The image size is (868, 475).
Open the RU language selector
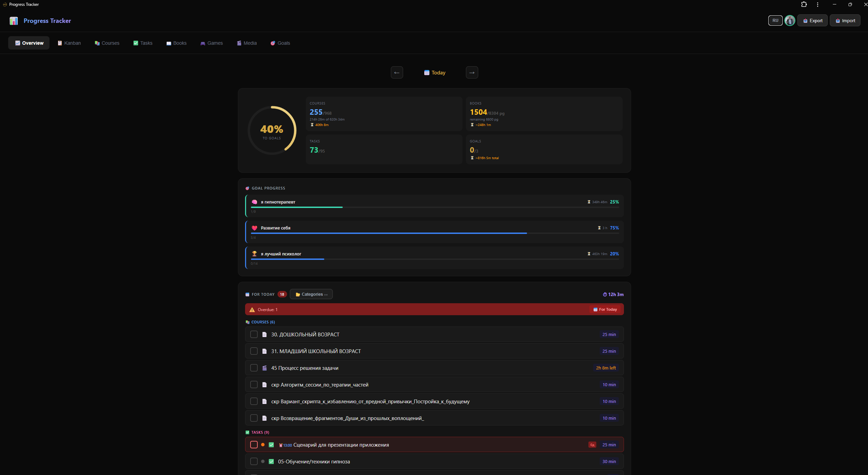point(775,20)
